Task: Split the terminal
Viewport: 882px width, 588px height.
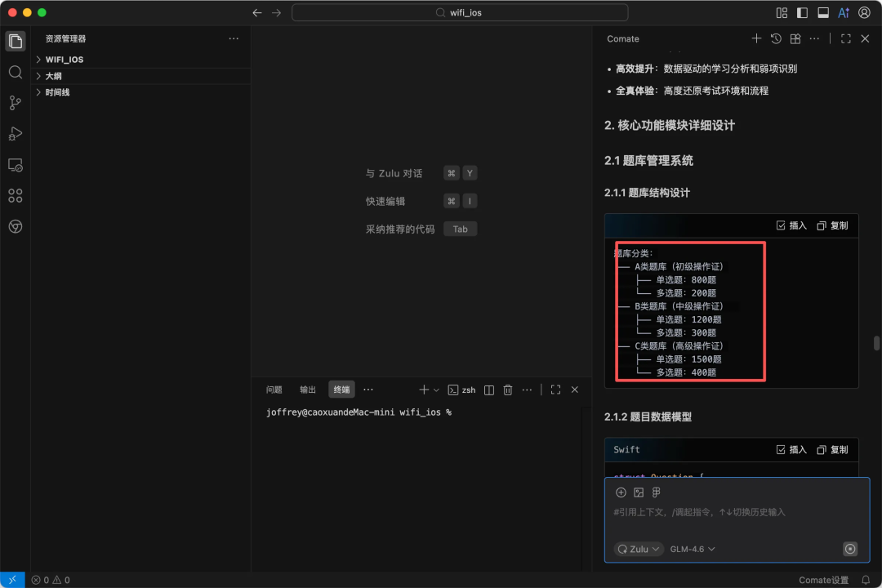Action: point(488,390)
